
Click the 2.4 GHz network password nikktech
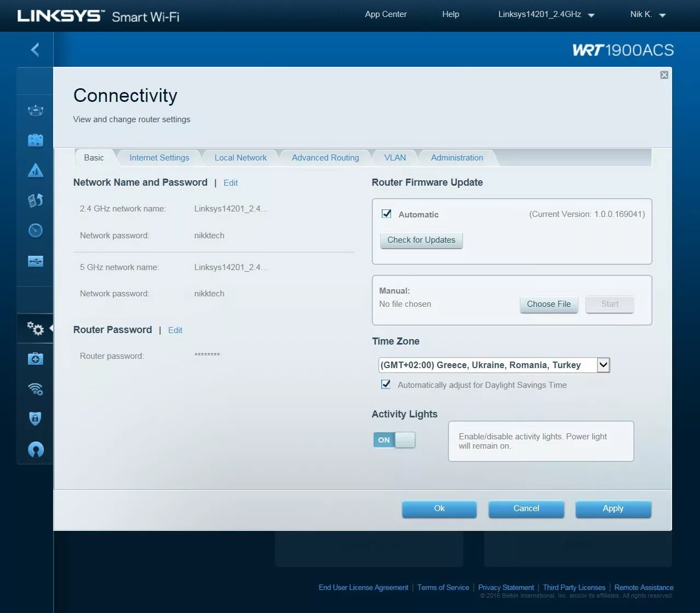click(209, 236)
